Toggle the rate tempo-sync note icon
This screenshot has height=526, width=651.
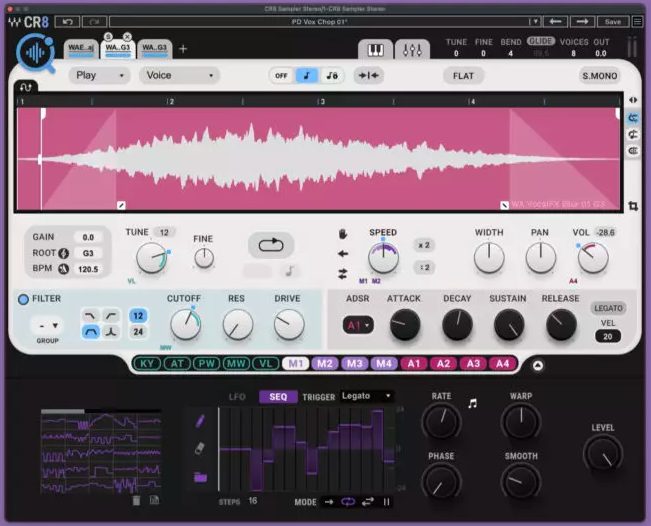point(472,403)
